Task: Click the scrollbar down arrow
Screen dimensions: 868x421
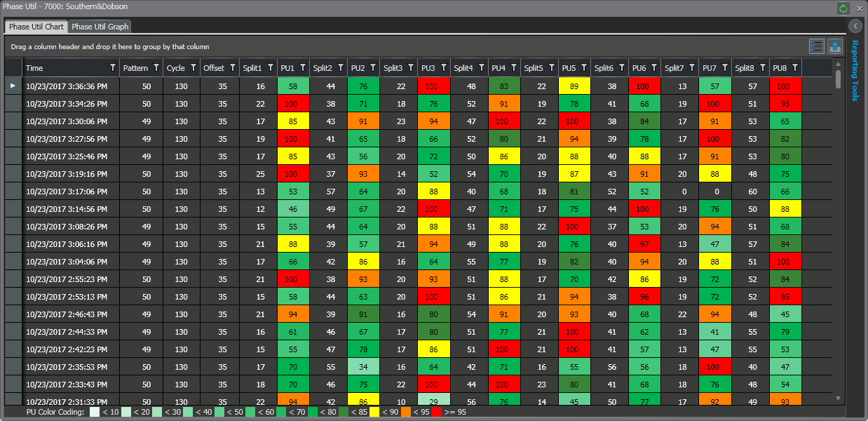Action: coord(838,399)
